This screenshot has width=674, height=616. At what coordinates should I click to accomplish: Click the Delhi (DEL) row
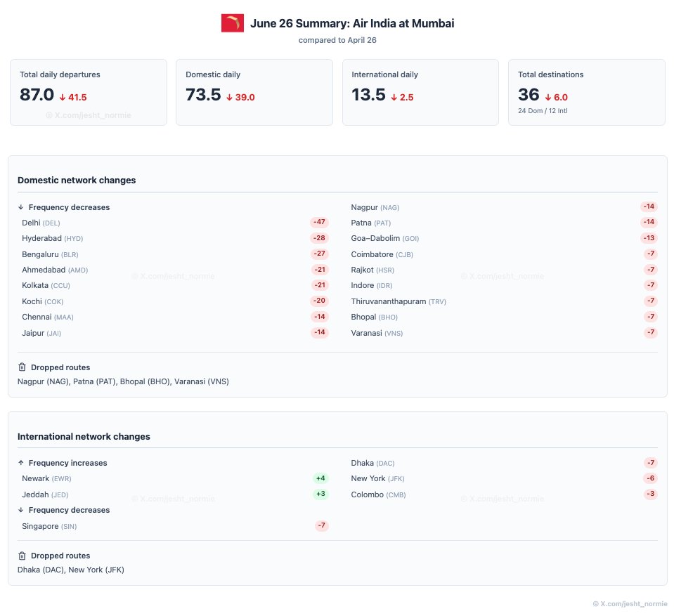(x=175, y=223)
